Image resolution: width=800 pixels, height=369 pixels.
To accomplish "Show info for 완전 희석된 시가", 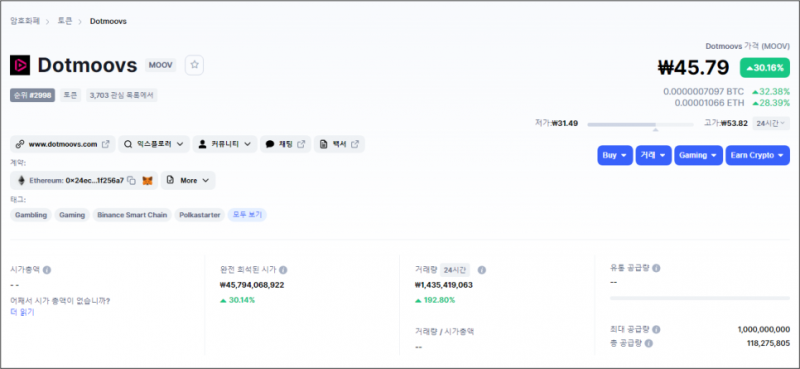I will [283, 270].
